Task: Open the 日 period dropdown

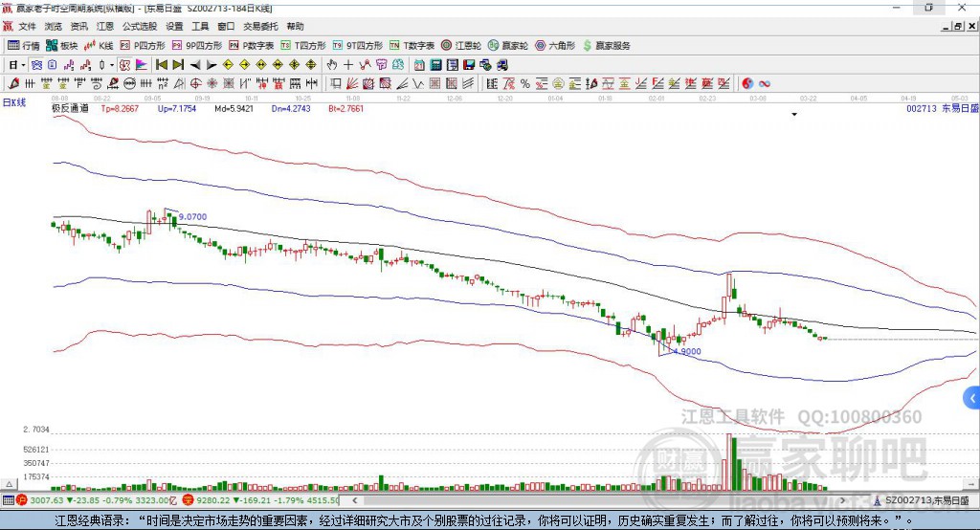Action: click(x=16, y=65)
